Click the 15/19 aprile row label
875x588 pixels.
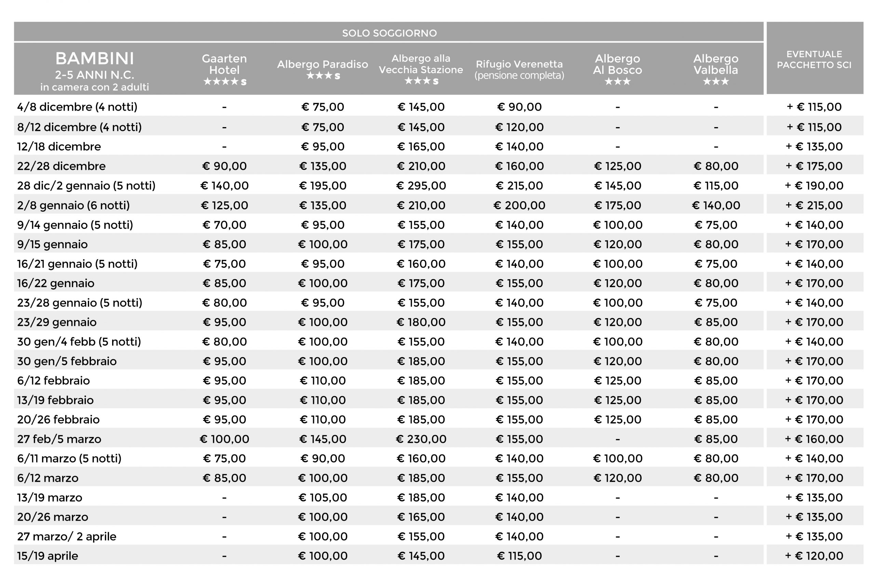(x=48, y=556)
